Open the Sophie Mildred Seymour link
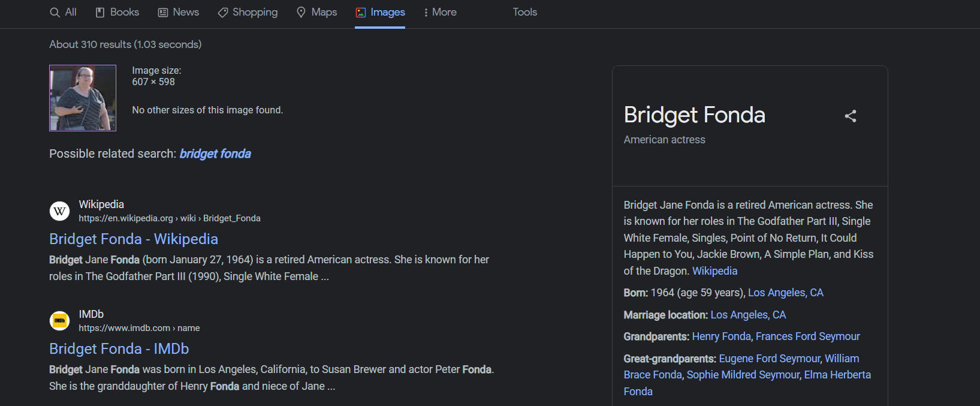 pyautogui.click(x=743, y=375)
